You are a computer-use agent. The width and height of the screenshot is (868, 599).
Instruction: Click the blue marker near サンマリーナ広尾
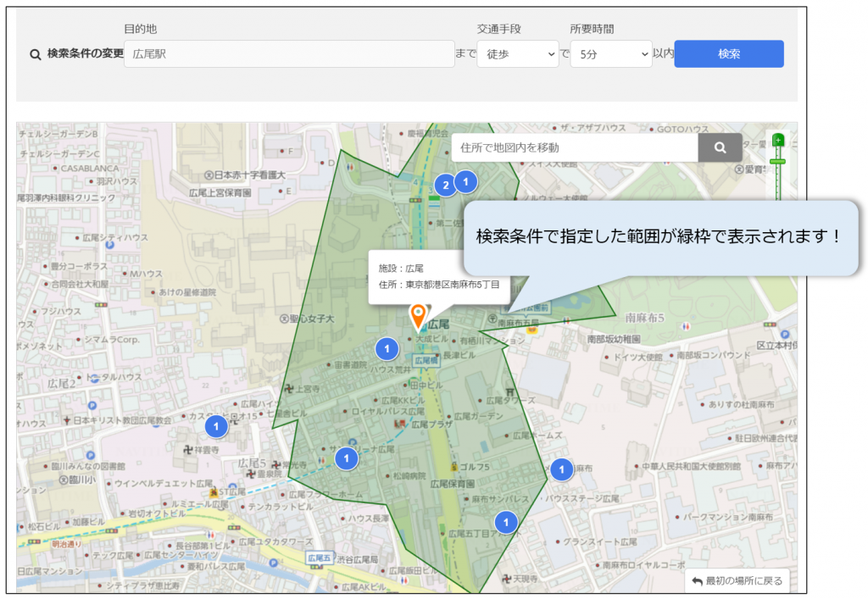tap(346, 458)
